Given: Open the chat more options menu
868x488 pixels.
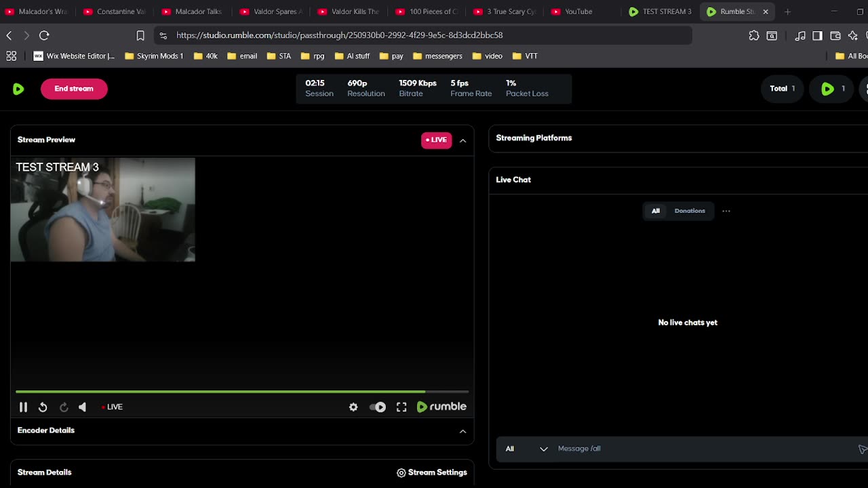Looking at the screenshot, I should pyautogui.click(x=726, y=211).
